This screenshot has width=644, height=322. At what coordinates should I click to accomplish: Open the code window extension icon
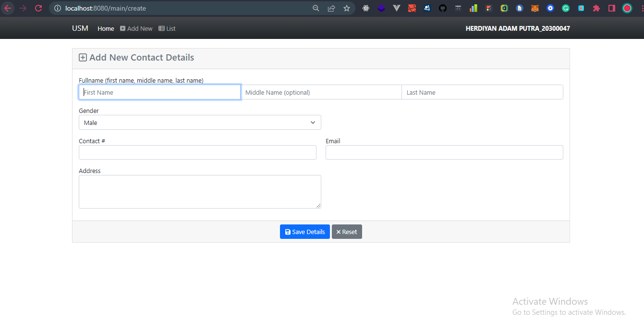coord(458,8)
